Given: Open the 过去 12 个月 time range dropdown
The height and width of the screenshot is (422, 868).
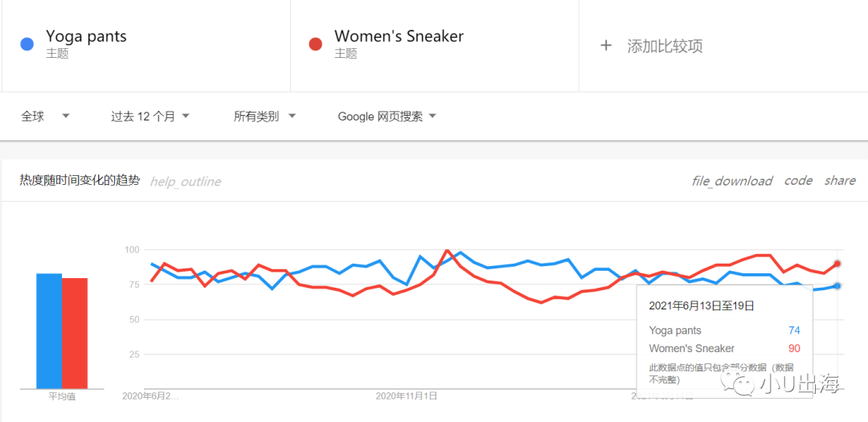Looking at the screenshot, I should pyautogui.click(x=150, y=117).
